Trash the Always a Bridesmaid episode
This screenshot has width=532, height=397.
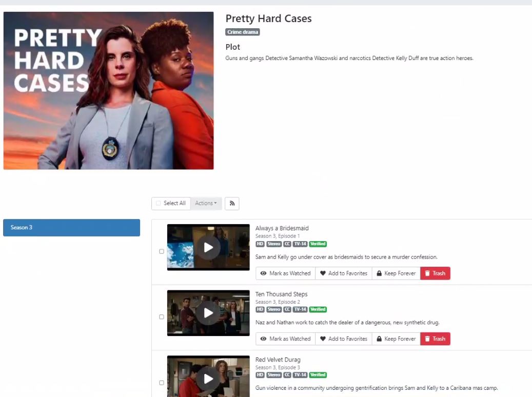point(435,273)
